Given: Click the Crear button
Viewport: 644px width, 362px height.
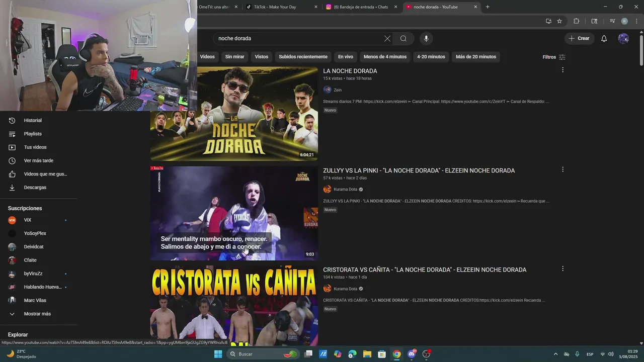Looking at the screenshot, I should (579, 39).
